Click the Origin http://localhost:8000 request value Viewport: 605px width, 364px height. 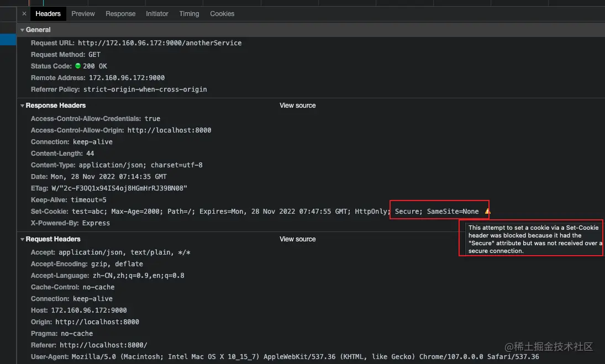97,322
